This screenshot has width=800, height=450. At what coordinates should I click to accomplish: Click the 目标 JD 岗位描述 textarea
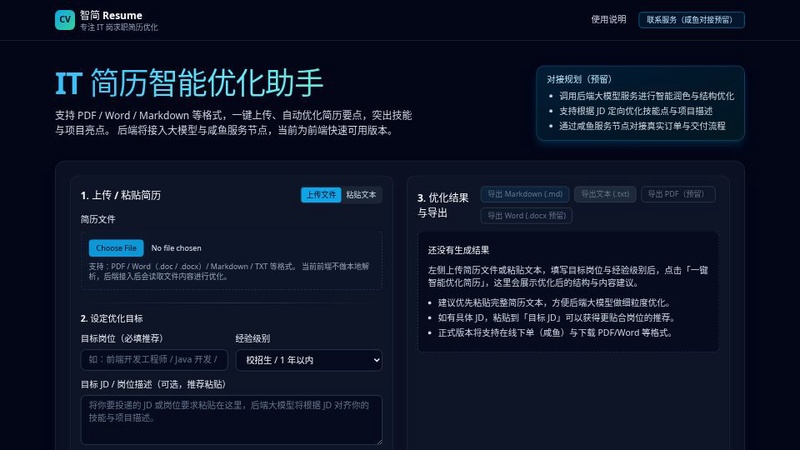[231, 420]
